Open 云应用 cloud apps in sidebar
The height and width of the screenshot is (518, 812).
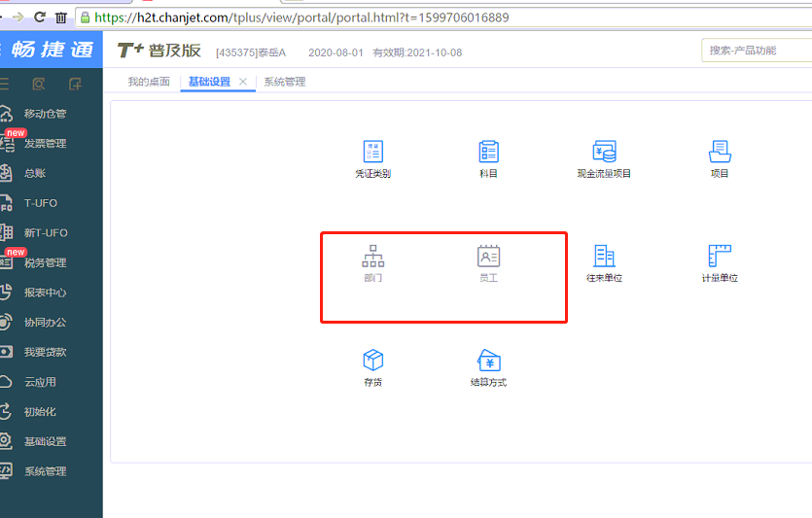coord(40,382)
